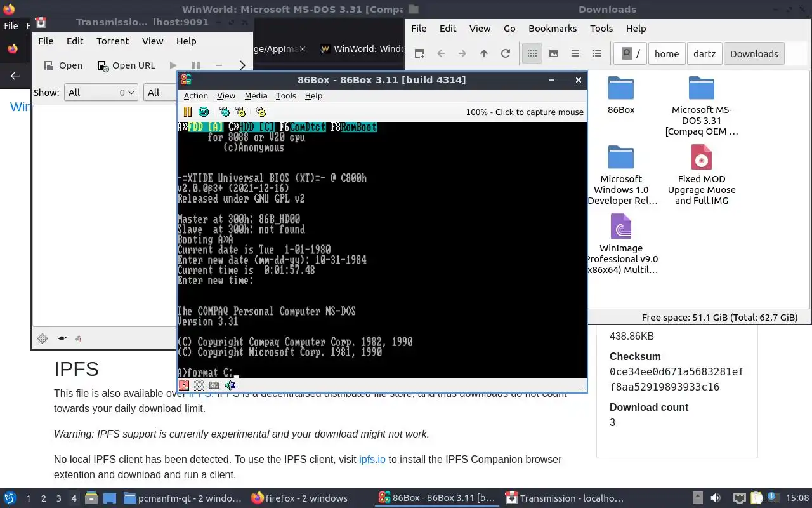Switch to workspace 3 on the taskbar
Image resolution: width=812 pixels, height=508 pixels.
tap(59, 498)
